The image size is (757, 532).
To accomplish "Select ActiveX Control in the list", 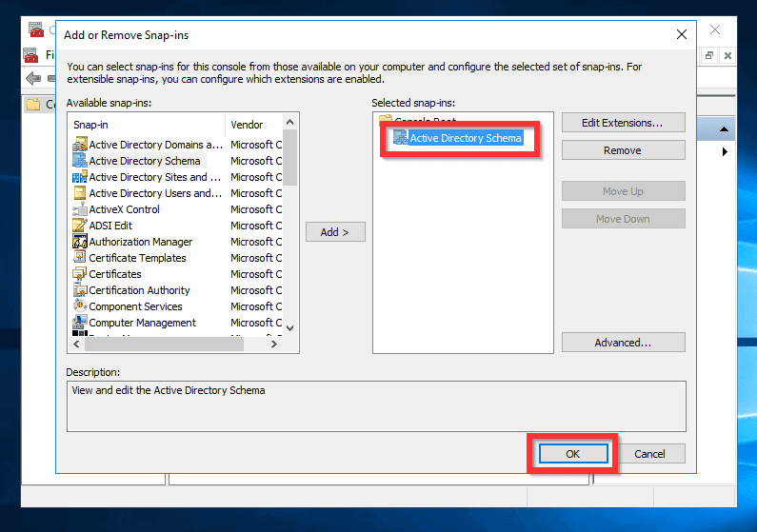I will [124, 209].
